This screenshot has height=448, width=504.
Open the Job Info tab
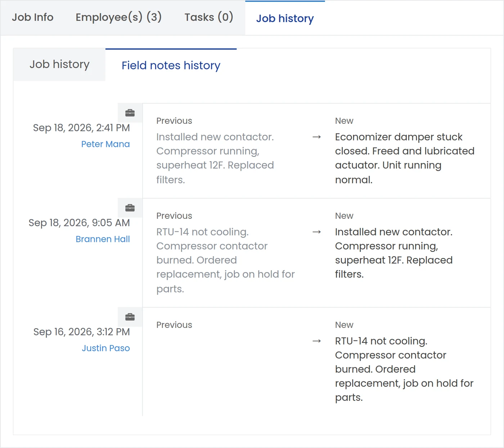tap(33, 17)
